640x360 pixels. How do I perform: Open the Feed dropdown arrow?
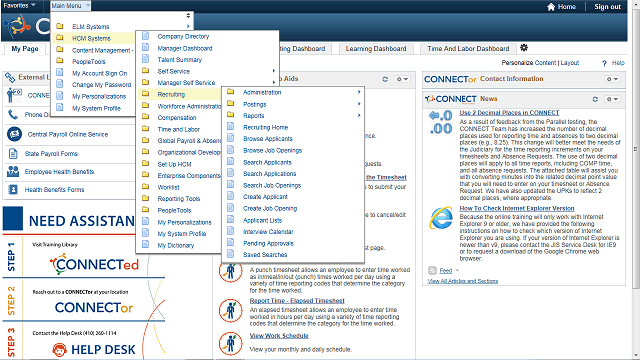pos(457,270)
